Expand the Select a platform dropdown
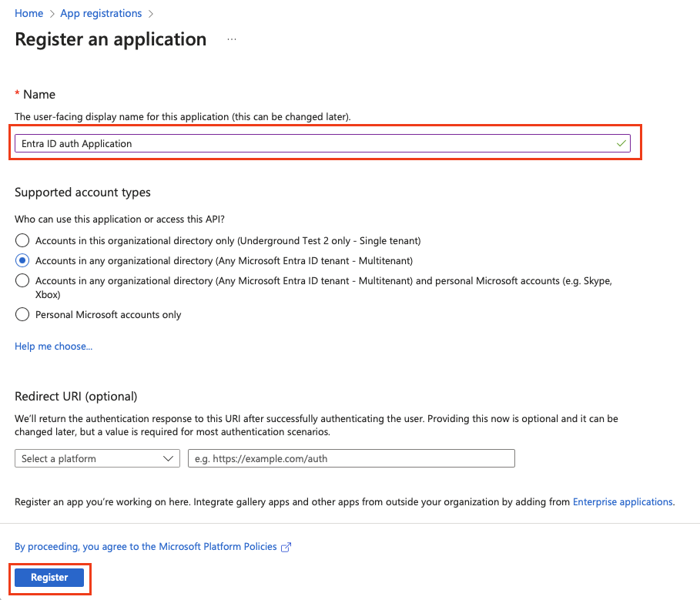 coord(97,458)
